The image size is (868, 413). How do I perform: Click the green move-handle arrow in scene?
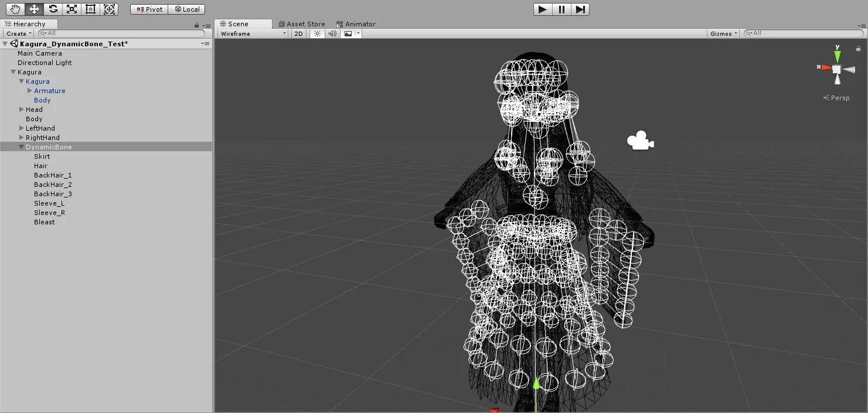click(536, 384)
